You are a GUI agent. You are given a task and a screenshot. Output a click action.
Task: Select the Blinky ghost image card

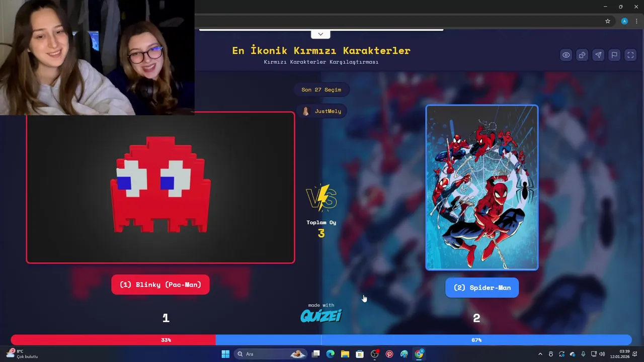click(x=160, y=188)
